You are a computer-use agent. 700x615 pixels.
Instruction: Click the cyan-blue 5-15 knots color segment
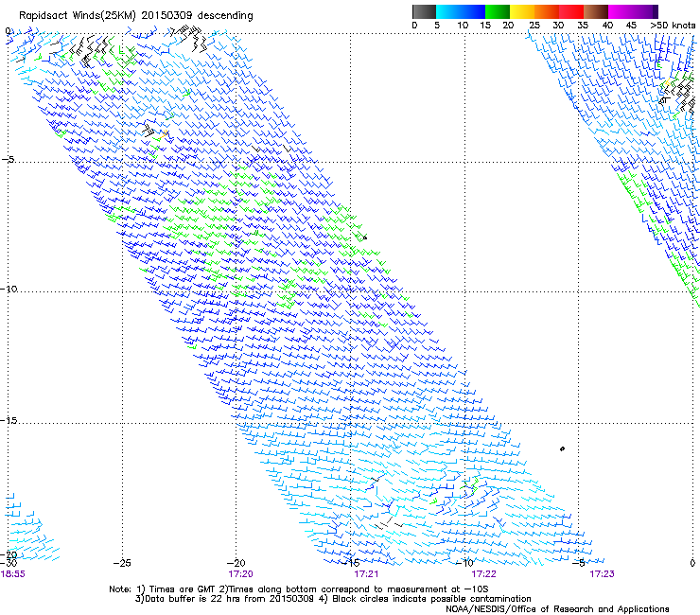coord(461,11)
